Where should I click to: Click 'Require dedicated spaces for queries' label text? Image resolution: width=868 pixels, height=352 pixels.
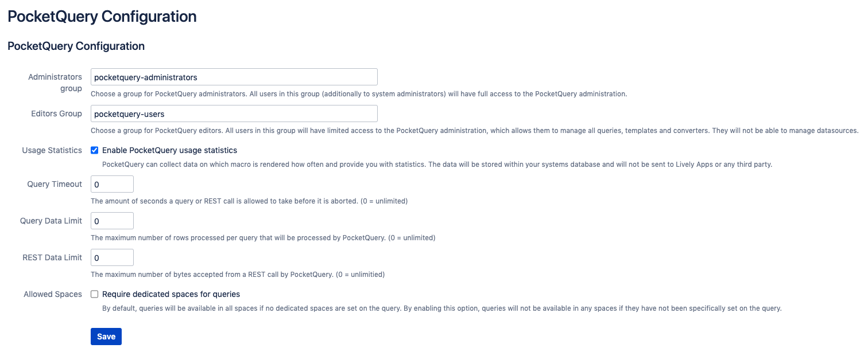point(171,294)
